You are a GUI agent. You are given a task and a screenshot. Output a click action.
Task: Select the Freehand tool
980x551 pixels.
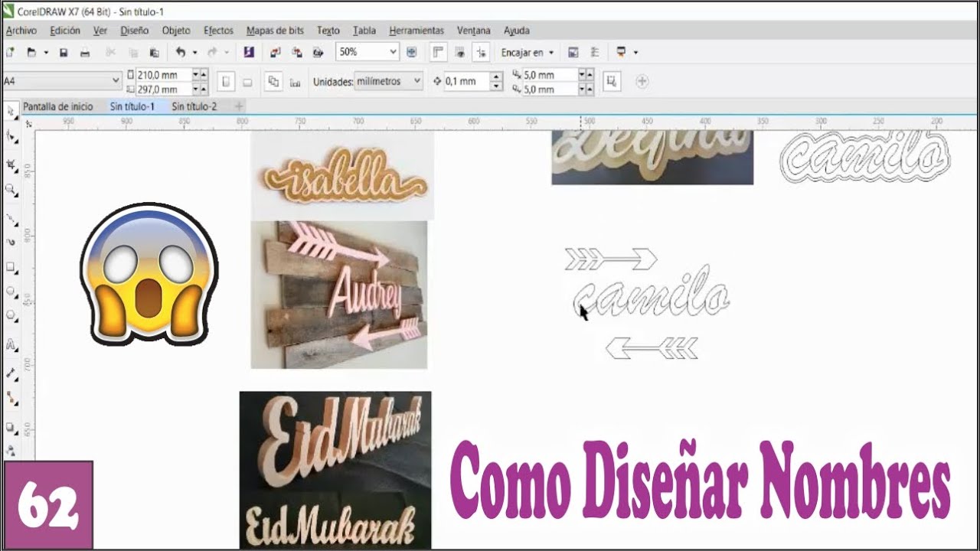11,219
